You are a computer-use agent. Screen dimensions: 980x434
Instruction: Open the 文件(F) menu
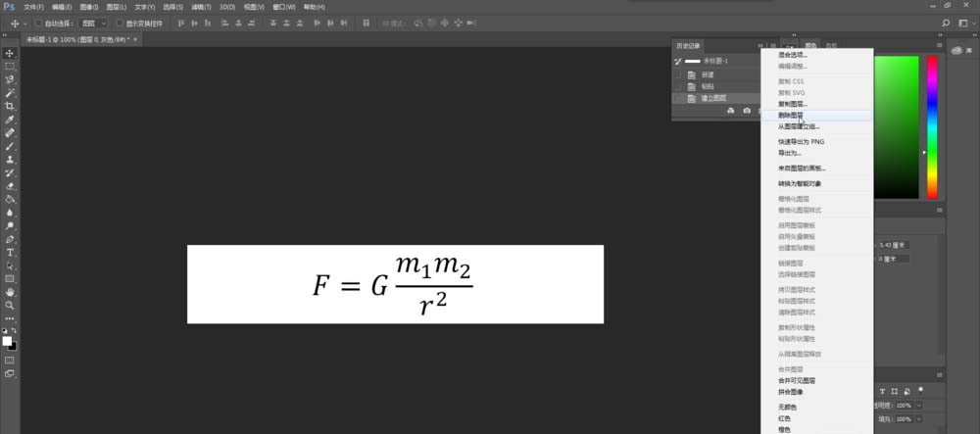point(33,7)
